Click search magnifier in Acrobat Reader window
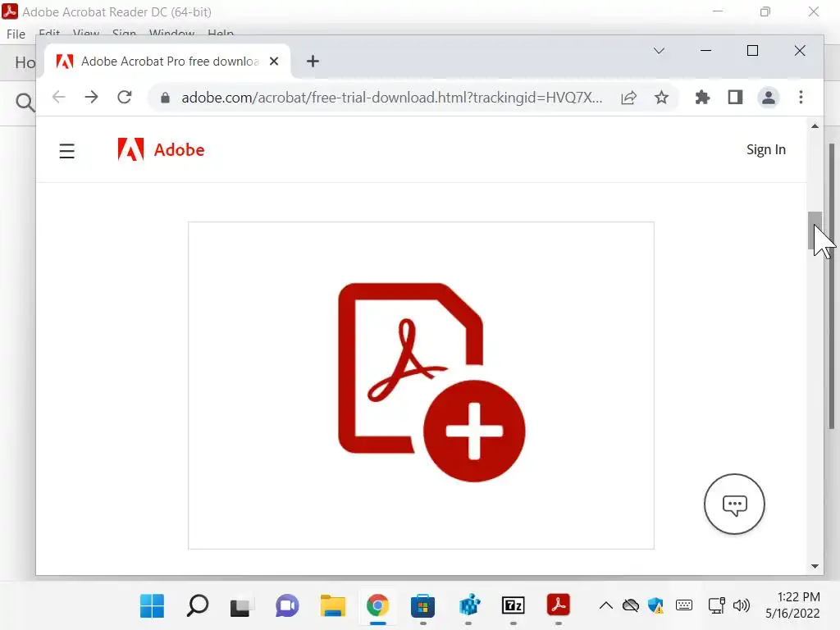The width and height of the screenshot is (840, 630). coord(25,102)
